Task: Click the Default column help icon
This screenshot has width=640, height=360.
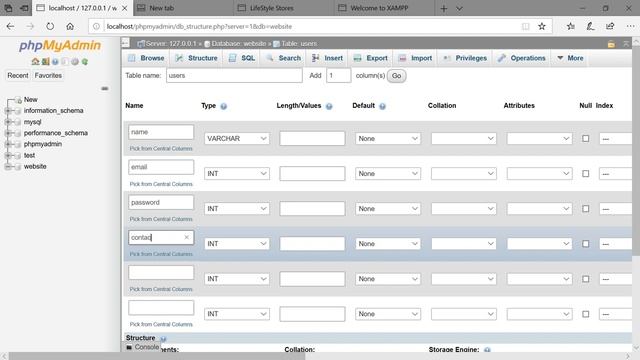Action: (x=382, y=106)
